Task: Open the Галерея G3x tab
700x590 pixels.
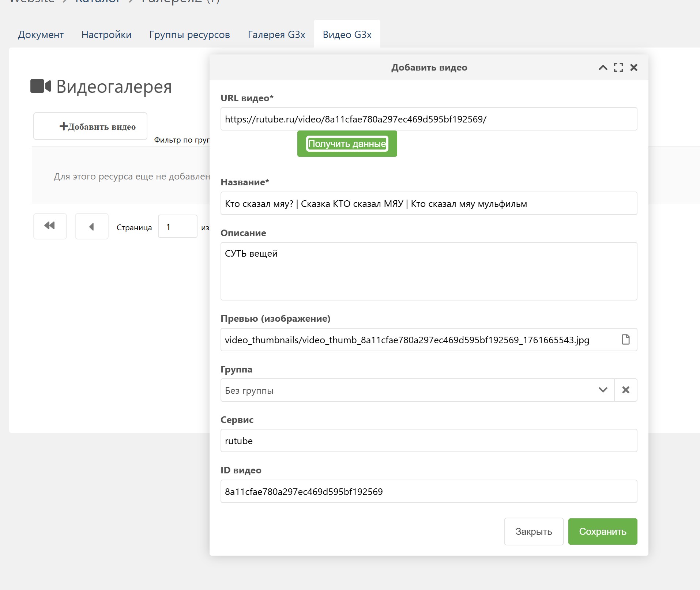Action: point(276,35)
